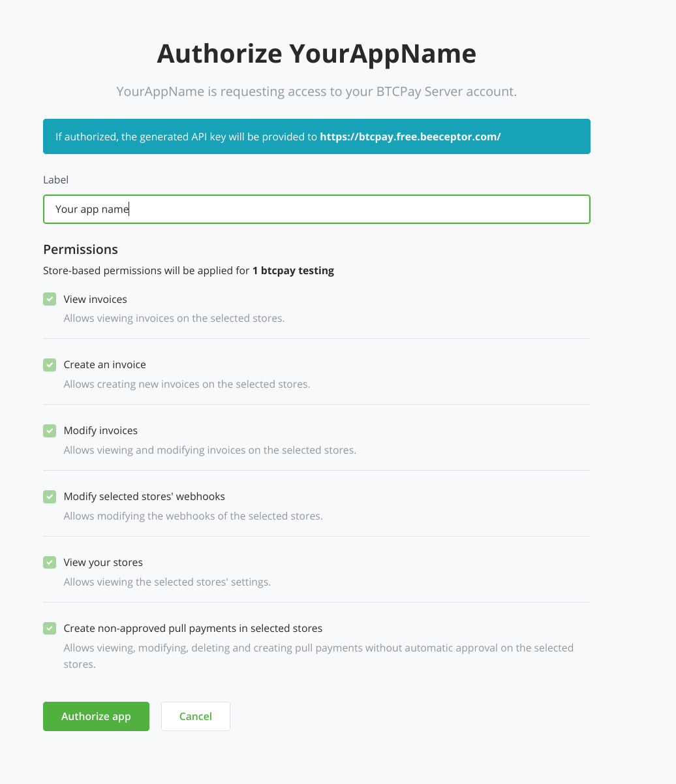Uncheck the View invoices checkbox
Image resolution: width=676 pixels, height=784 pixels.
[x=50, y=299]
